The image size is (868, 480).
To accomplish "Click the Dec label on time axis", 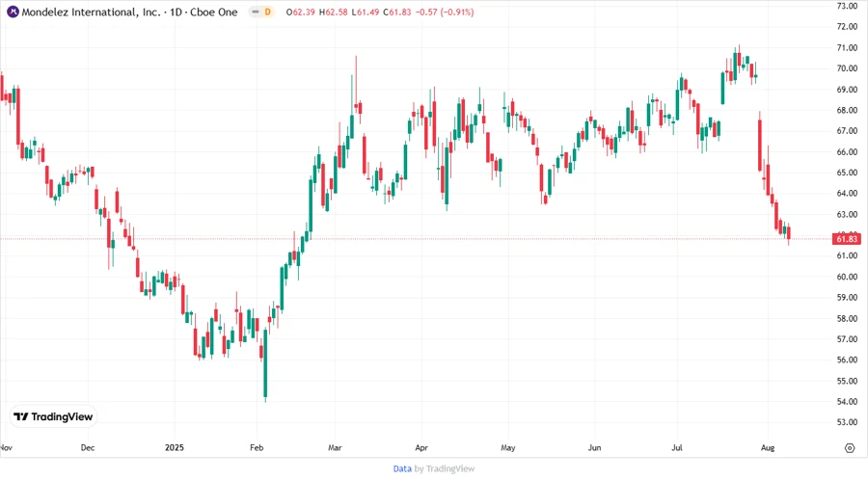I will tap(88, 447).
